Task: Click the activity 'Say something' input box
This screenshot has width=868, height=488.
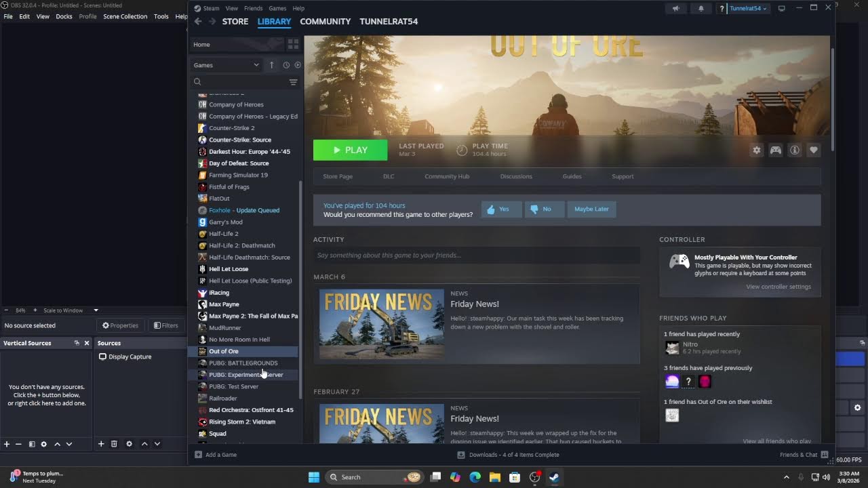Action: click(x=477, y=256)
